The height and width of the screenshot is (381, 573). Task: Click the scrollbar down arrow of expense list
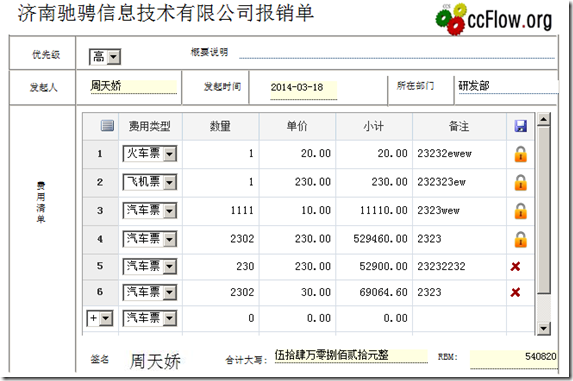tap(544, 328)
